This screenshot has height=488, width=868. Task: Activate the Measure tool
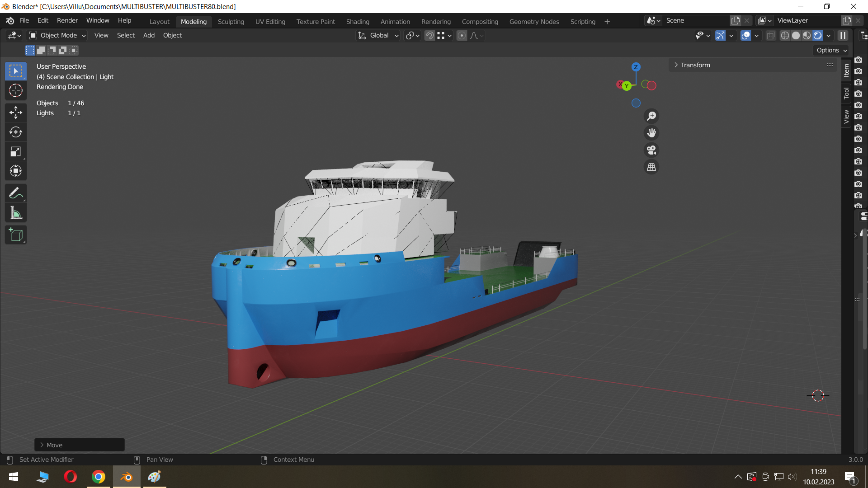[16, 213]
